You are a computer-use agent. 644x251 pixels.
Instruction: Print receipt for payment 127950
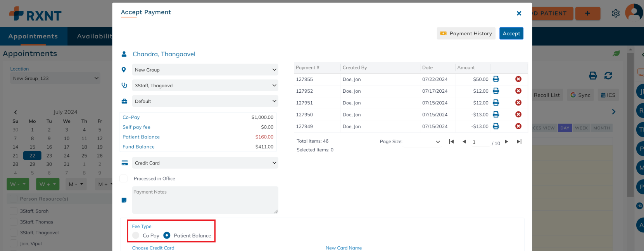coord(496,114)
